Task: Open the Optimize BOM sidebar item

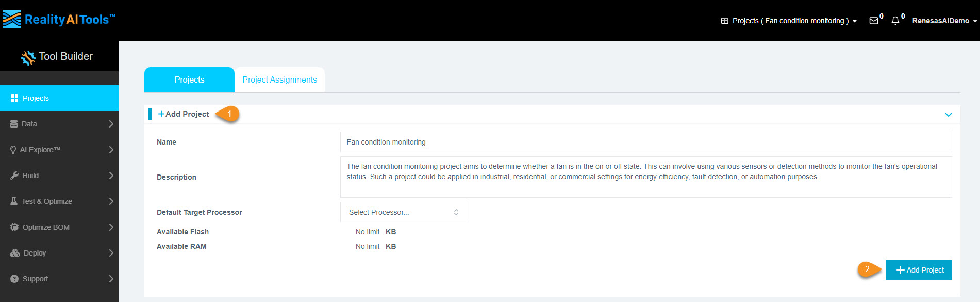Action: click(x=59, y=227)
